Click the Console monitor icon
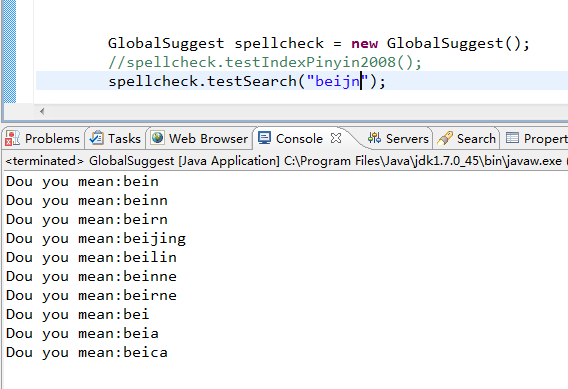The width and height of the screenshot is (568, 389). [x=264, y=138]
